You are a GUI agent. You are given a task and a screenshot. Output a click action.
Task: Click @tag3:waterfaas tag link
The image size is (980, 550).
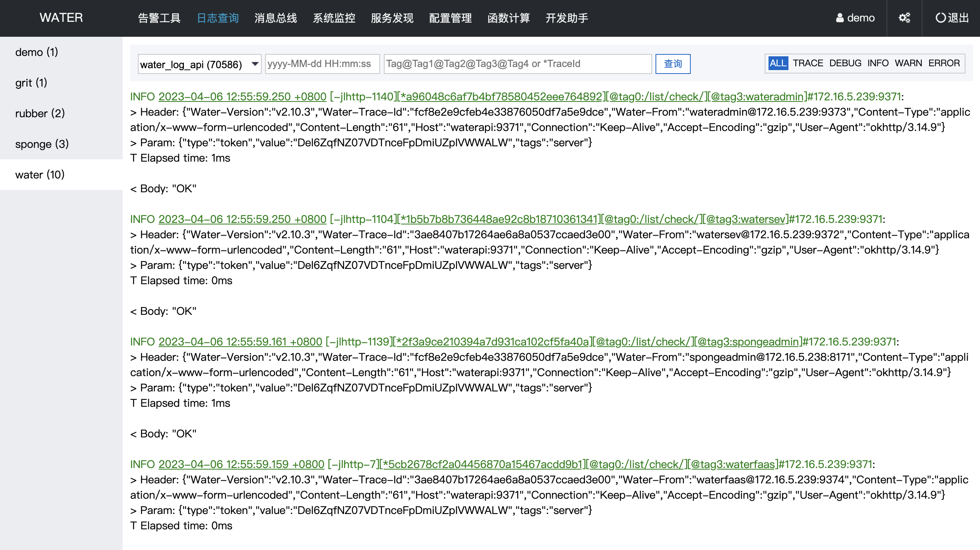pos(733,464)
